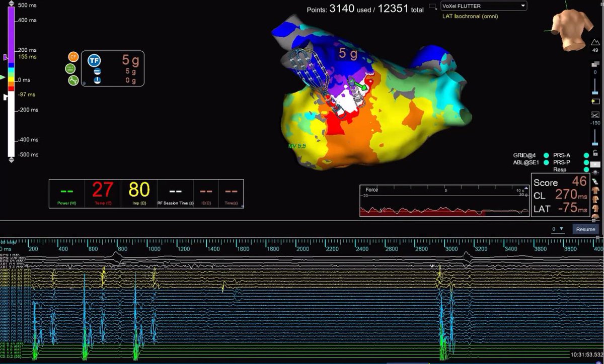The image size is (604, 364).
Task: Toggle the PRS-A indicator dot
Action: point(586,156)
